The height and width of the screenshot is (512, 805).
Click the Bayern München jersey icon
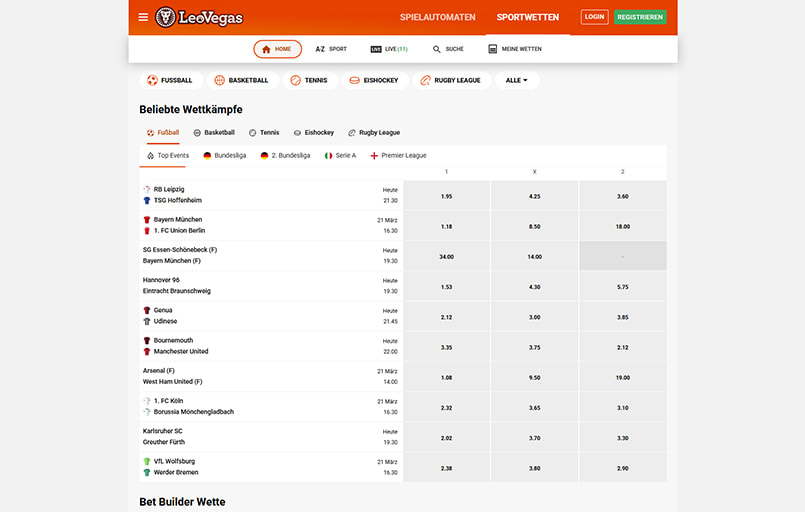point(147,220)
